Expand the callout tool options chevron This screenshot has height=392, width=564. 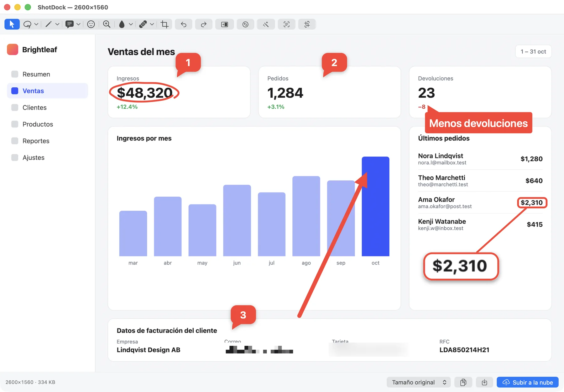click(78, 24)
